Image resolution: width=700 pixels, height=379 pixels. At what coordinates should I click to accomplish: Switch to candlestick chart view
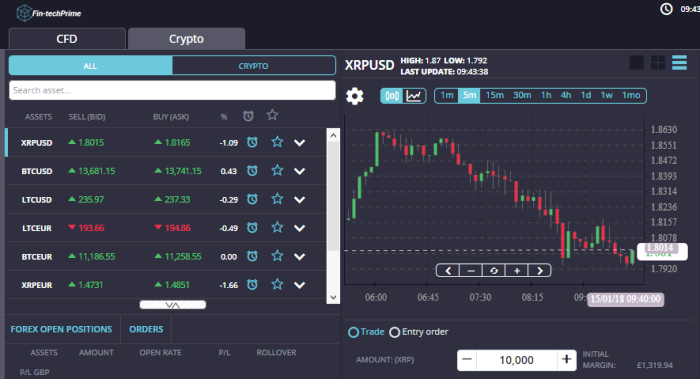pyautogui.click(x=392, y=96)
